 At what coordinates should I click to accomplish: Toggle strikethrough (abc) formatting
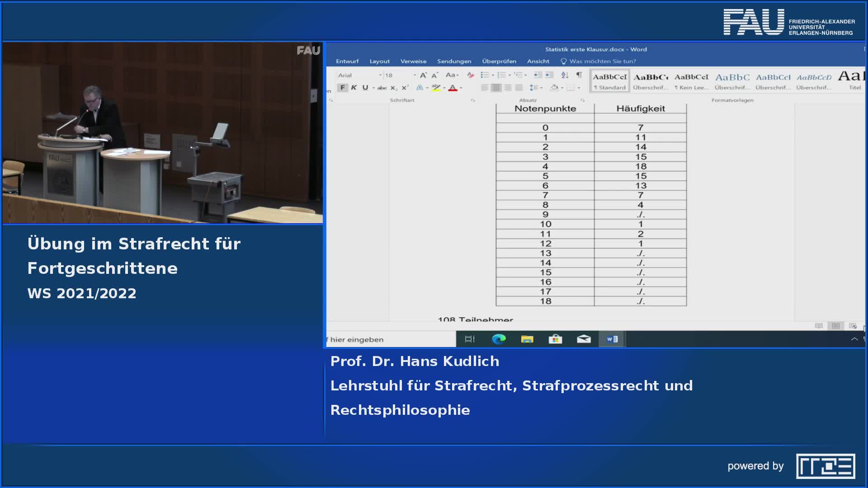[x=382, y=88]
